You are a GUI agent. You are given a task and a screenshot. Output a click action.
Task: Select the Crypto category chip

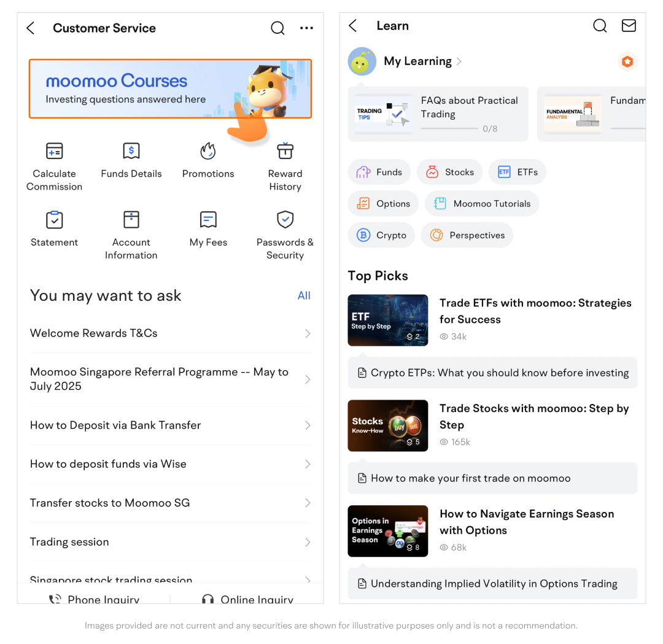tap(381, 236)
